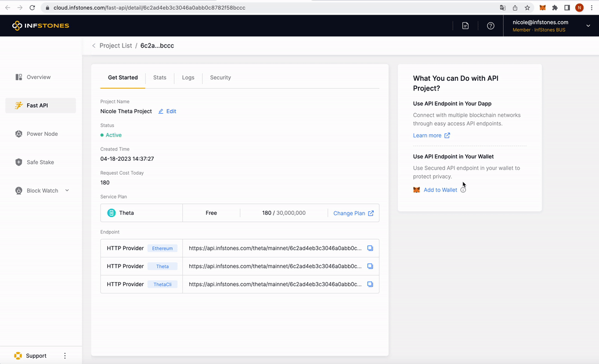Select the ThetaCli endpoint URL text

pos(275,284)
